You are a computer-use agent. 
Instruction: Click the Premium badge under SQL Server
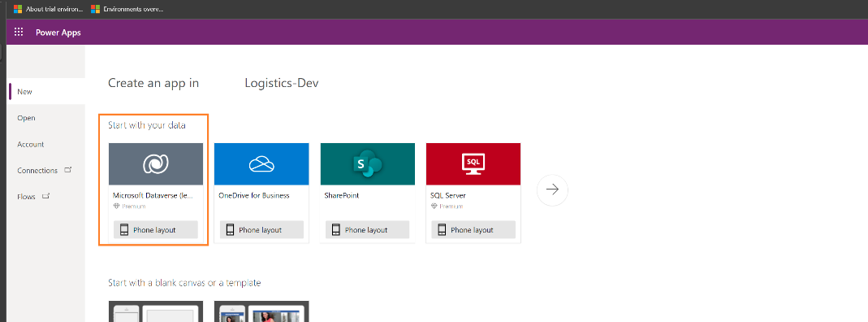447,206
